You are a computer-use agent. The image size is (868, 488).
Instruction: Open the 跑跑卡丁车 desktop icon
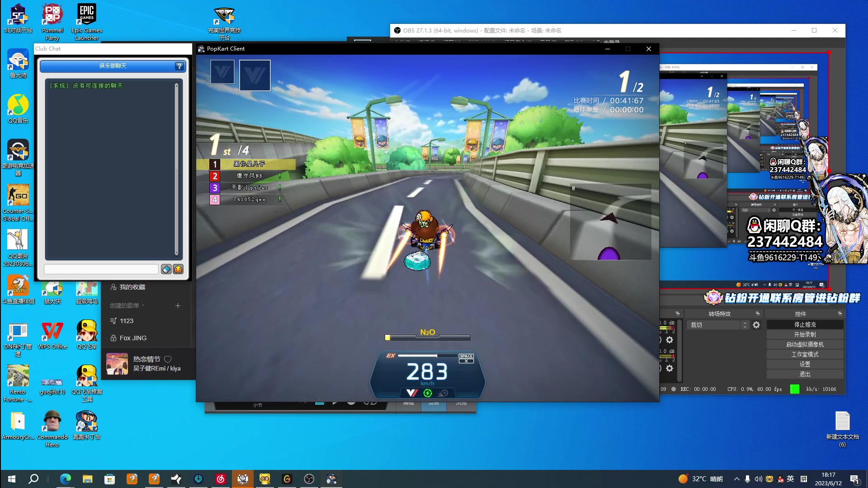[x=87, y=425]
